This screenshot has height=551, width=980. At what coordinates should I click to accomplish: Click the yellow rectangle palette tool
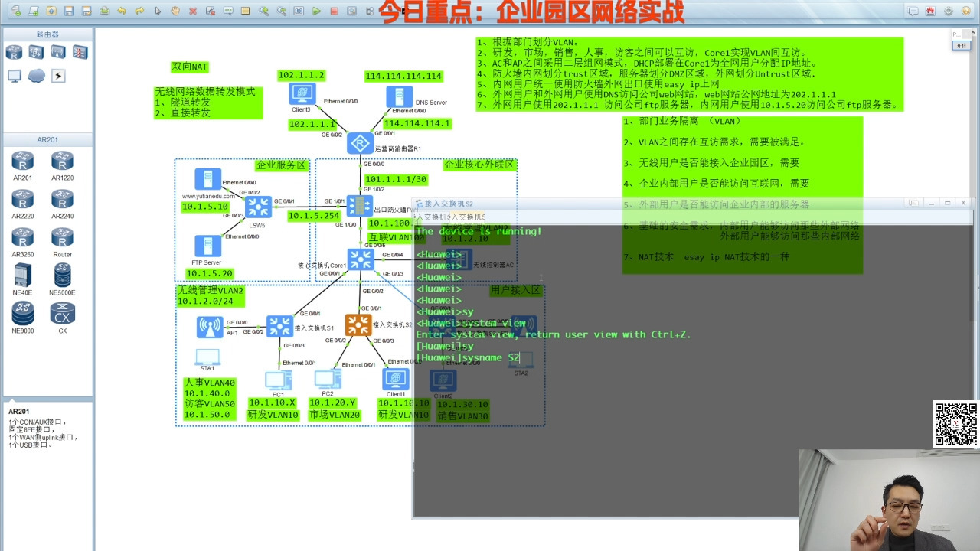(245, 11)
